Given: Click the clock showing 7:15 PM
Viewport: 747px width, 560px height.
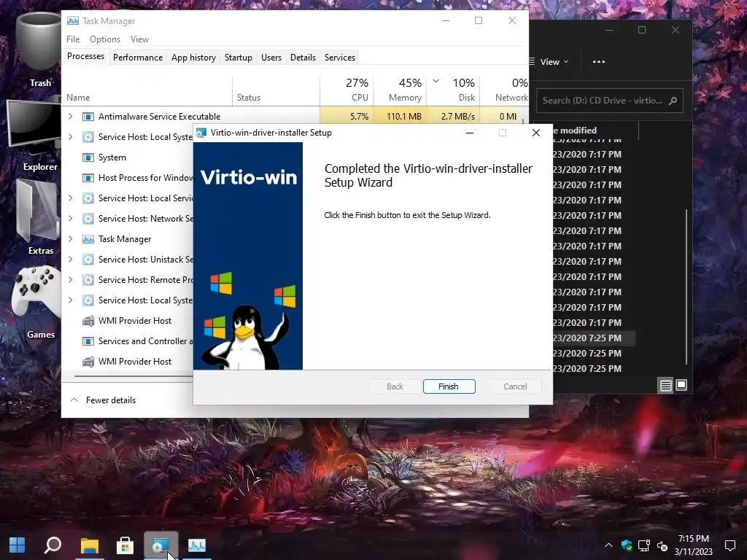Looking at the screenshot, I should tap(694, 539).
